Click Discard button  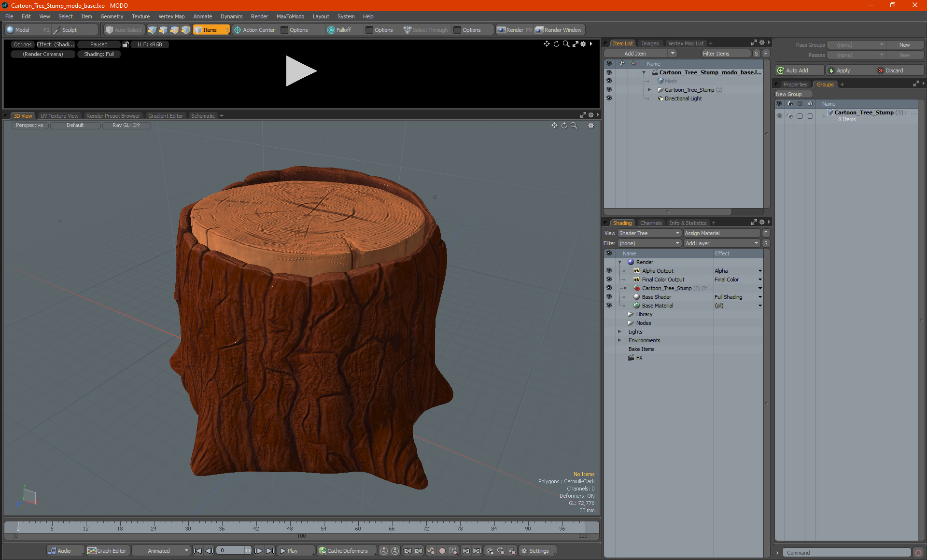pos(899,70)
